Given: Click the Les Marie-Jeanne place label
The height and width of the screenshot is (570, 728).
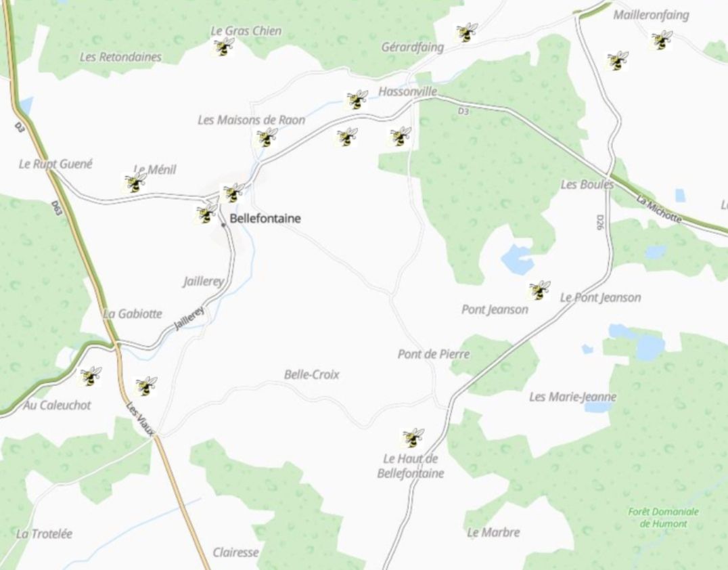Looking at the screenshot, I should [573, 397].
